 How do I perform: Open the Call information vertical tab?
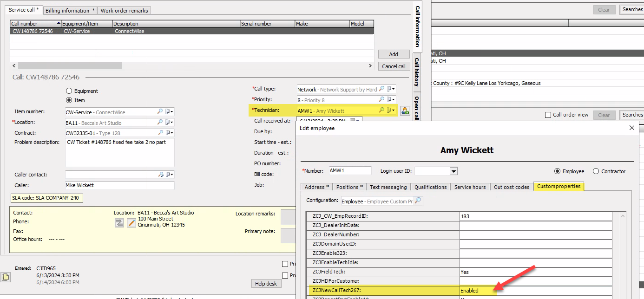tap(417, 26)
